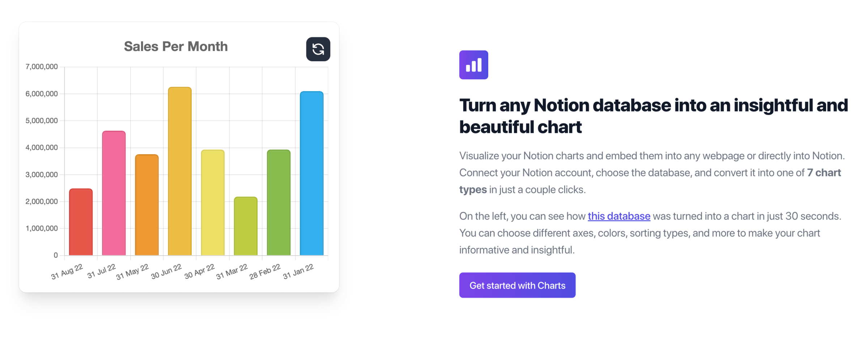The width and height of the screenshot is (868, 344).
Task: Click the refresh chart icon button
Action: [x=318, y=49]
